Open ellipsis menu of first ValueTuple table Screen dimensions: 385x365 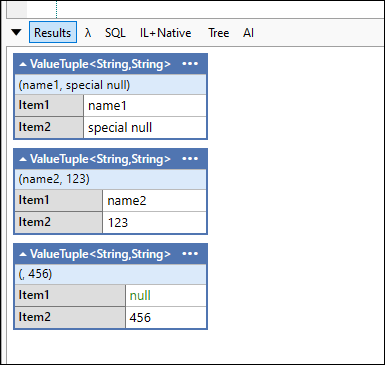(x=190, y=64)
